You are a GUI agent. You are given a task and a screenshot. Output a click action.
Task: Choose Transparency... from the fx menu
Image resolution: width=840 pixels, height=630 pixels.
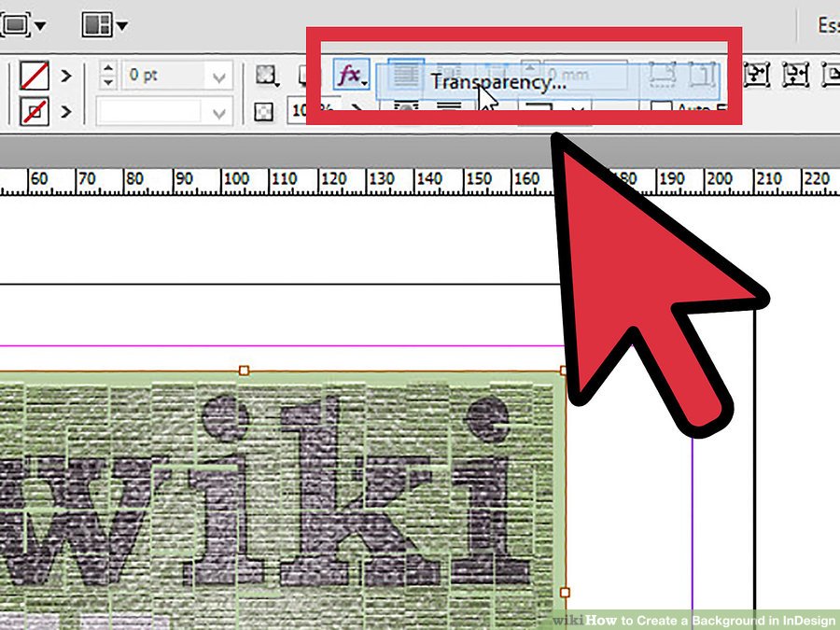coord(546,82)
